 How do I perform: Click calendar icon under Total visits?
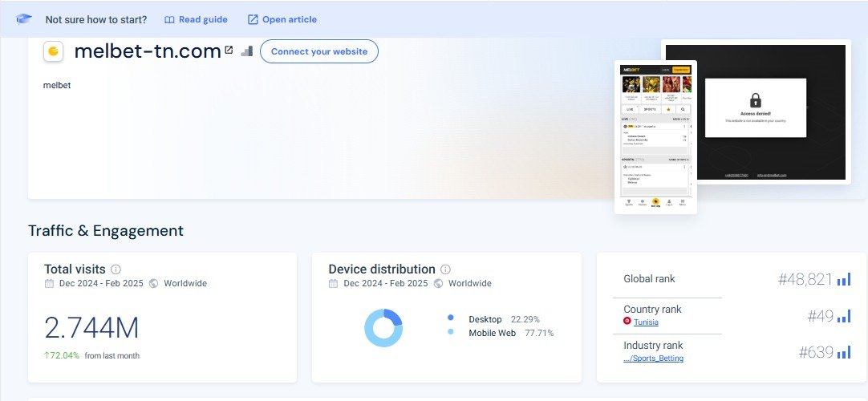[x=49, y=283]
